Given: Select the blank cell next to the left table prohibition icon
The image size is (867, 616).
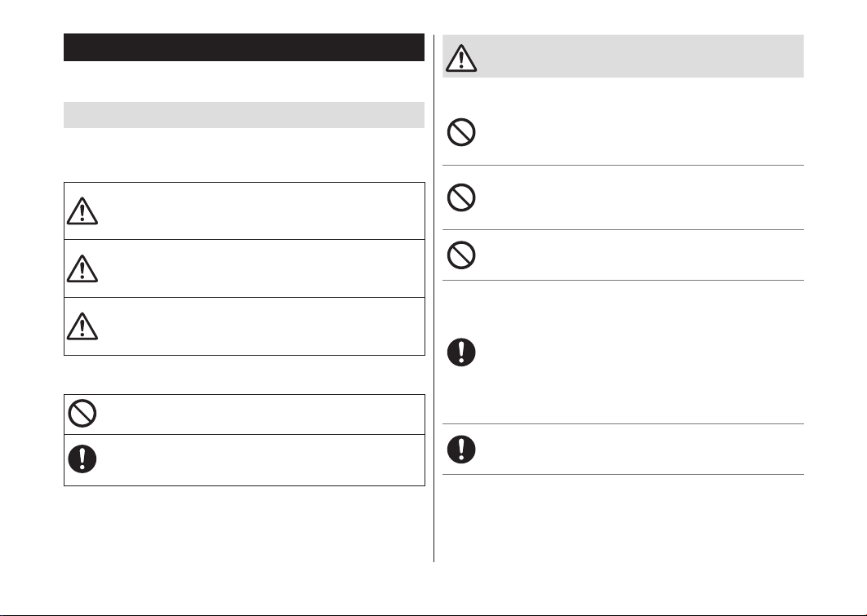Looking at the screenshot, I should tap(262, 414).
